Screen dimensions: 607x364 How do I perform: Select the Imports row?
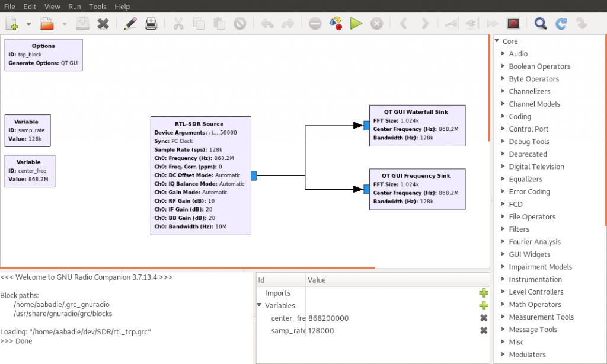coord(373,293)
